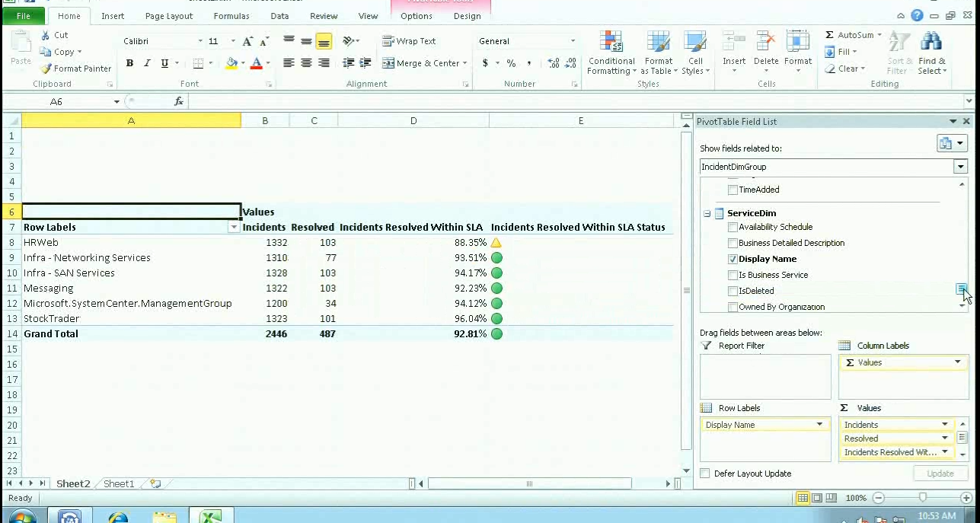
Task: Open the Incidents value field dropdown
Action: pyautogui.click(x=945, y=425)
